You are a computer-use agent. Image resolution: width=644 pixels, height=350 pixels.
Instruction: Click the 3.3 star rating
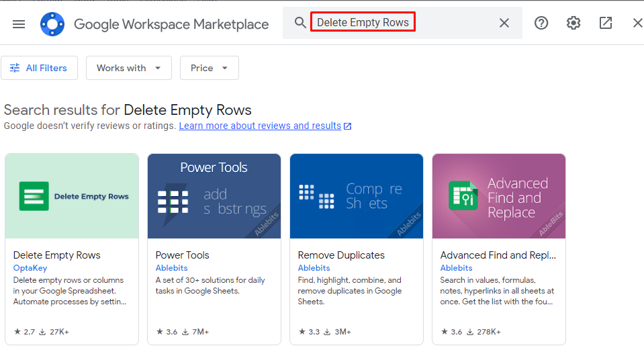(309, 331)
